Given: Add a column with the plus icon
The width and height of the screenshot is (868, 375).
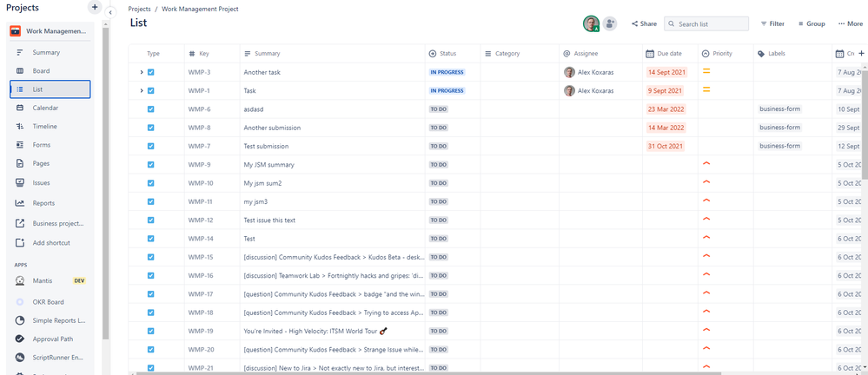Looking at the screenshot, I should pyautogui.click(x=861, y=54).
